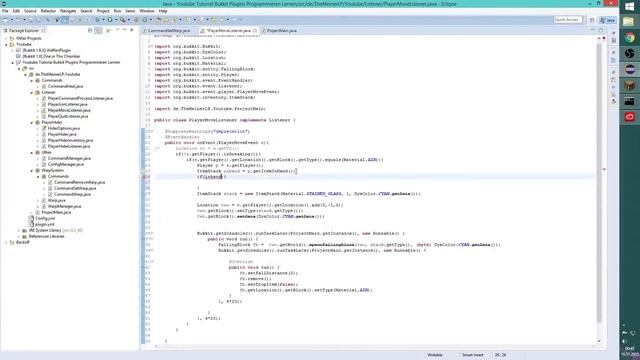Click the editor vertical scrollbar
The width and height of the screenshot is (640, 360).
(599, 182)
